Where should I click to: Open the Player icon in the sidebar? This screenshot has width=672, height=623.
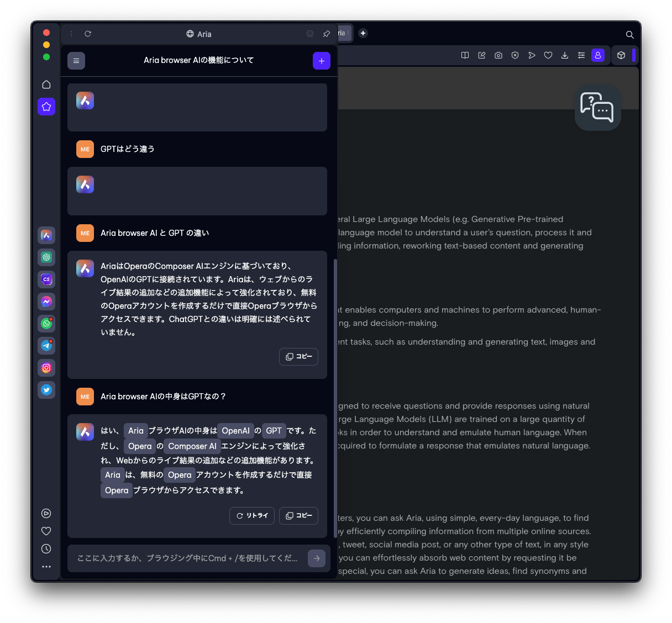tap(46, 514)
